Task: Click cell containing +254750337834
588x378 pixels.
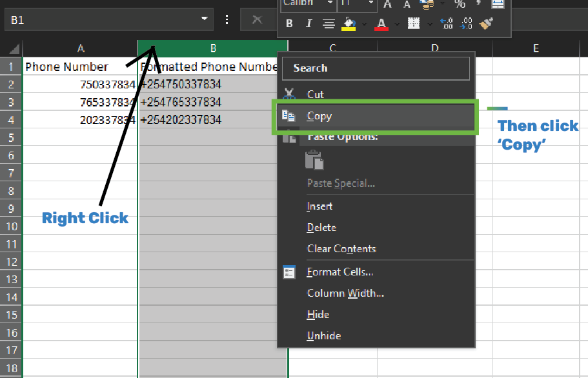Action: click(x=208, y=85)
